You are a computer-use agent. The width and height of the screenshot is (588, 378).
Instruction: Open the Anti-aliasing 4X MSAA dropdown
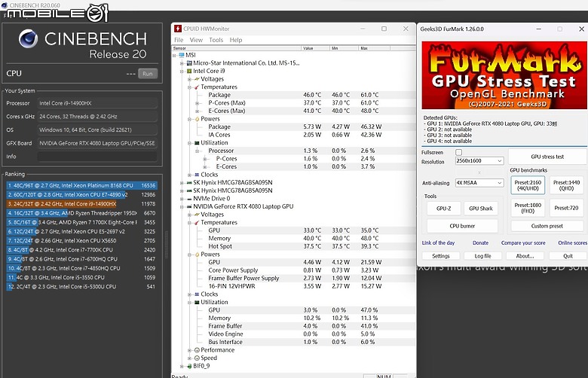pyautogui.click(x=479, y=183)
